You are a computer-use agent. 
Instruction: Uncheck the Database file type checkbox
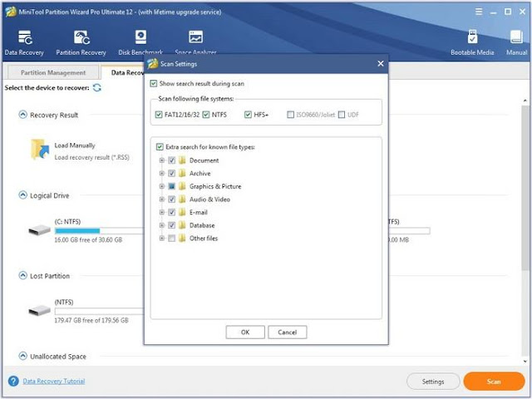pyautogui.click(x=172, y=225)
